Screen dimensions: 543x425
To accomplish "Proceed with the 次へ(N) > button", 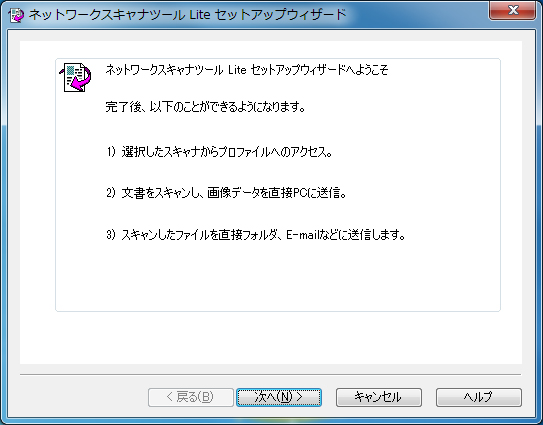I will [279, 397].
